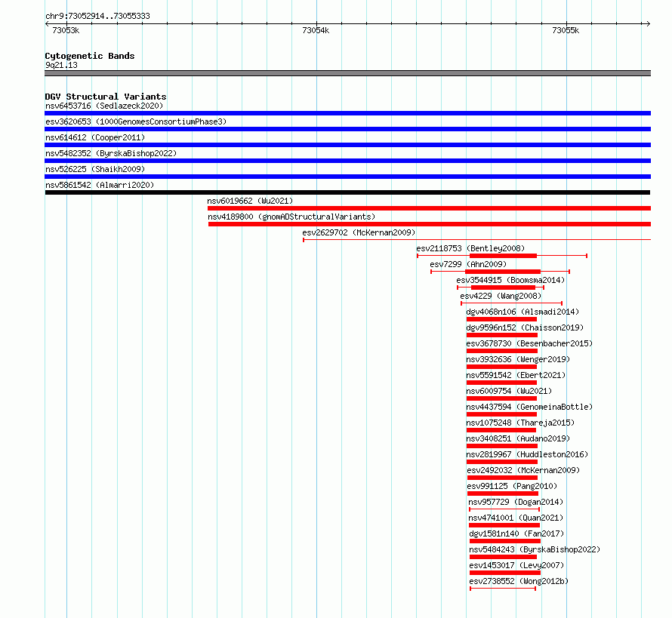Click the 73054k ruler position label
Image resolution: width=672 pixels, height=618 pixels.
pos(316,30)
